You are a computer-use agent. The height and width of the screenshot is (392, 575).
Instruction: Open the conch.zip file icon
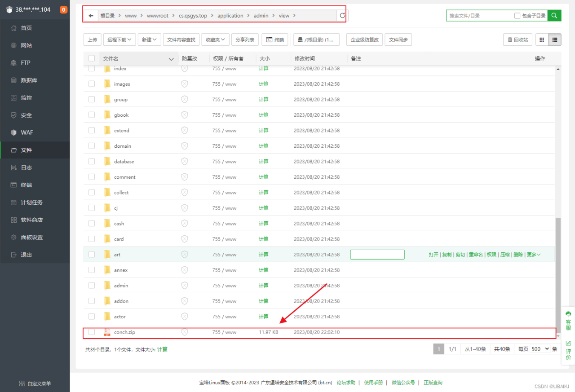[x=107, y=332]
